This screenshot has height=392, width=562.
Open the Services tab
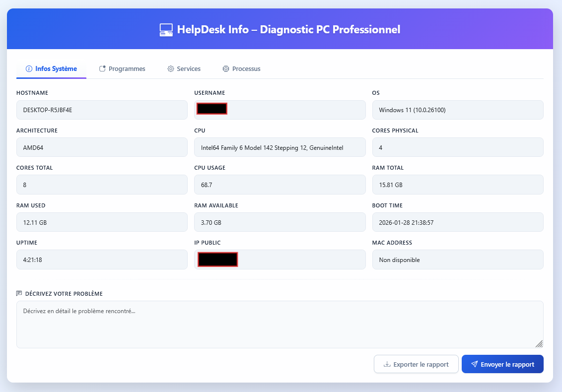point(184,68)
